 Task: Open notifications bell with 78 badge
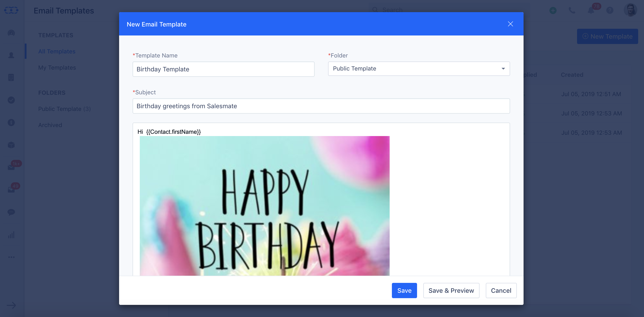pos(591,11)
